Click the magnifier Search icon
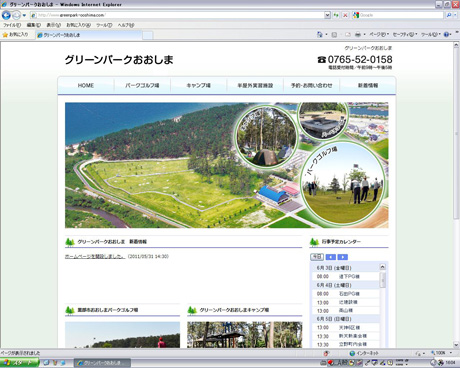460x368 pixels. [x=449, y=15]
